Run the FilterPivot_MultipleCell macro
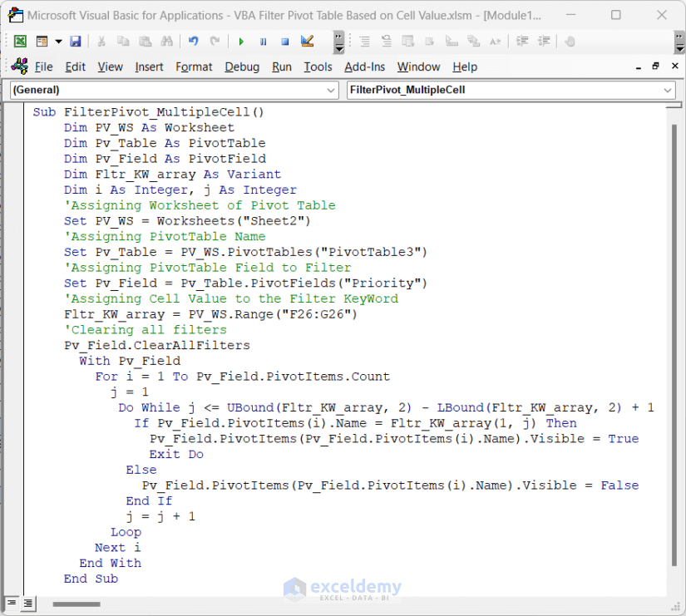Viewport: 686px width, 616px height. (x=240, y=41)
